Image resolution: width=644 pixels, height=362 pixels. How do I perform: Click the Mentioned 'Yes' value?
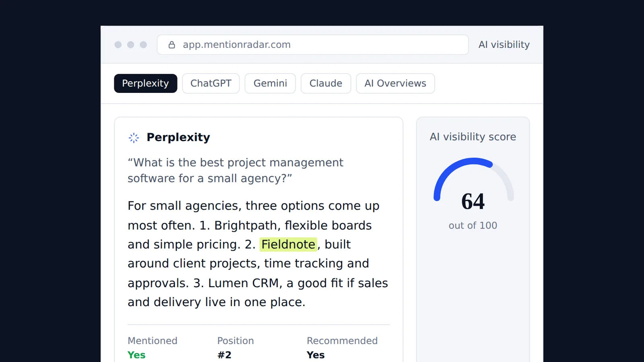[x=136, y=355]
